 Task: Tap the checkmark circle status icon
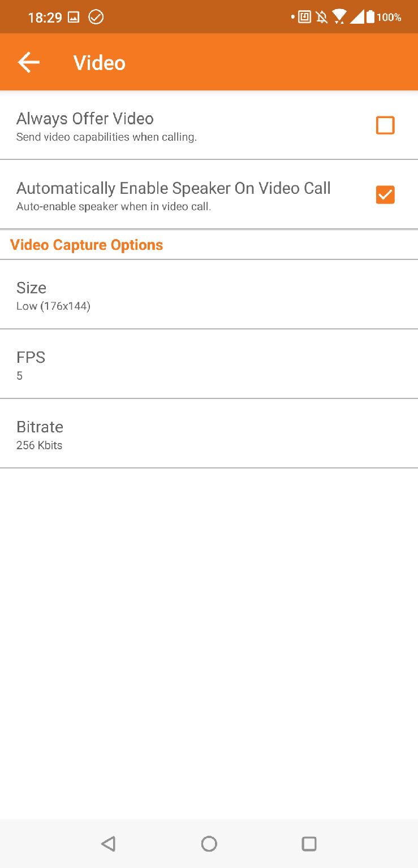click(96, 18)
